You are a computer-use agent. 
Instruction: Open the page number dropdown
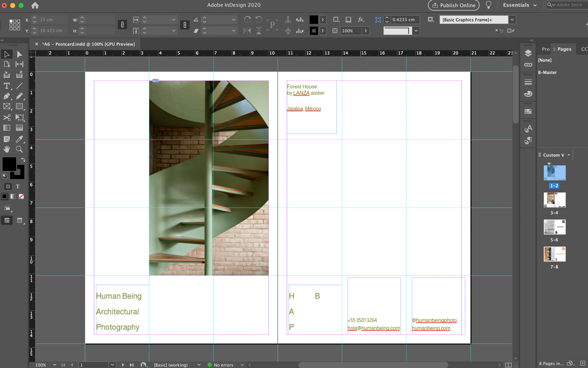112,365
